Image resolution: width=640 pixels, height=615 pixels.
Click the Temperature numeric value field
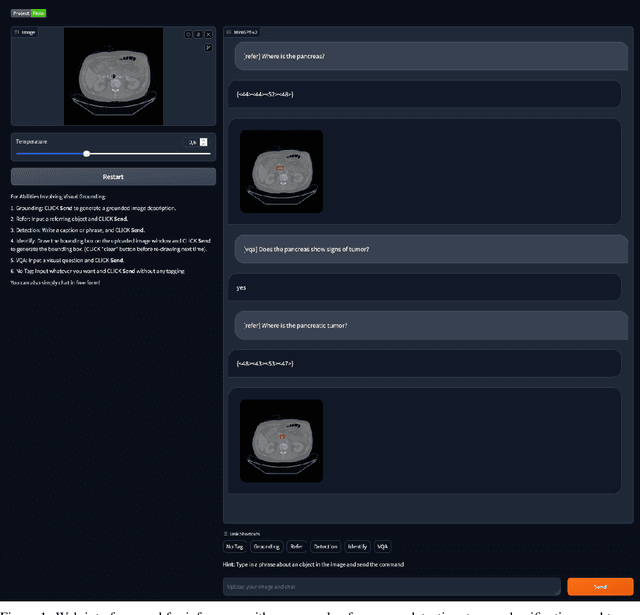(x=191, y=142)
